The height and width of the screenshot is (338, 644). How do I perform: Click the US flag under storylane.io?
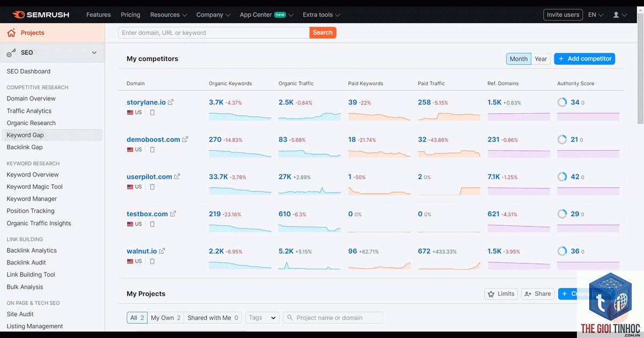tap(130, 113)
